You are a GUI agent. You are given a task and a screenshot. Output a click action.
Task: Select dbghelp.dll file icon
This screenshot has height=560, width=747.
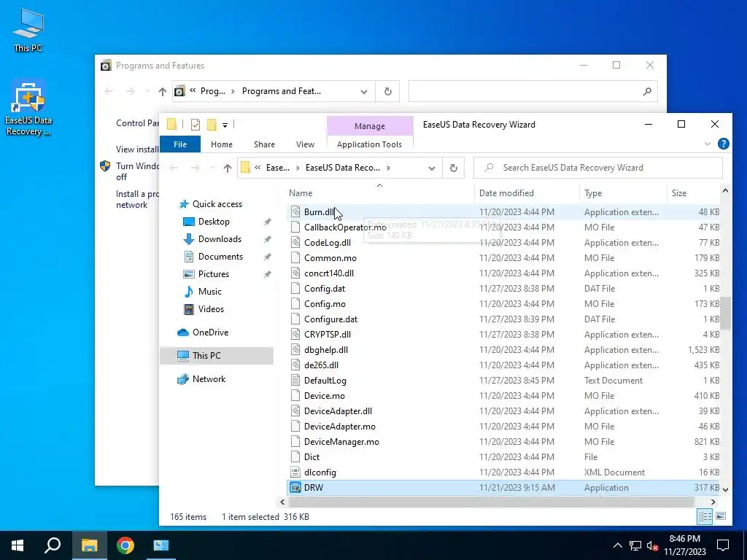[x=295, y=349]
